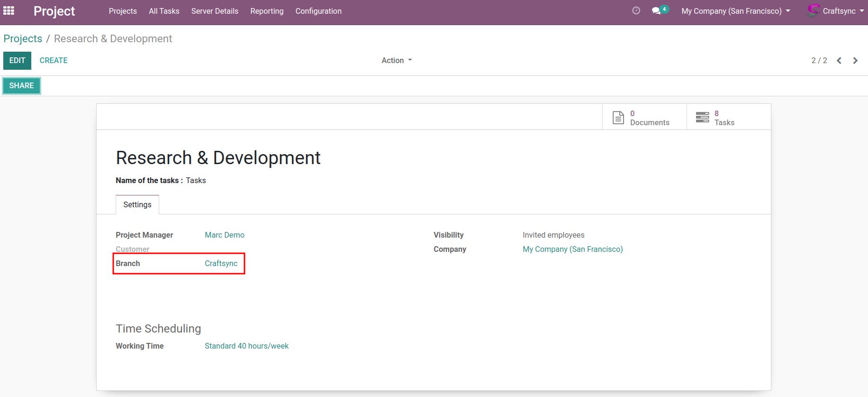Screen dimensions: 868x397
Task: Open the apps grid menu icon
Action: (x=9, y=10)
